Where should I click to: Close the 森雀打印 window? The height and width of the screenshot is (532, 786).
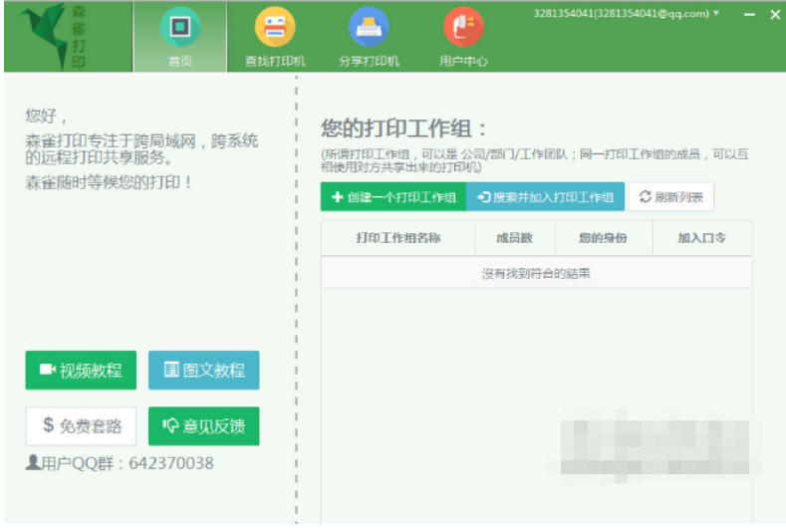click(775, 14)
